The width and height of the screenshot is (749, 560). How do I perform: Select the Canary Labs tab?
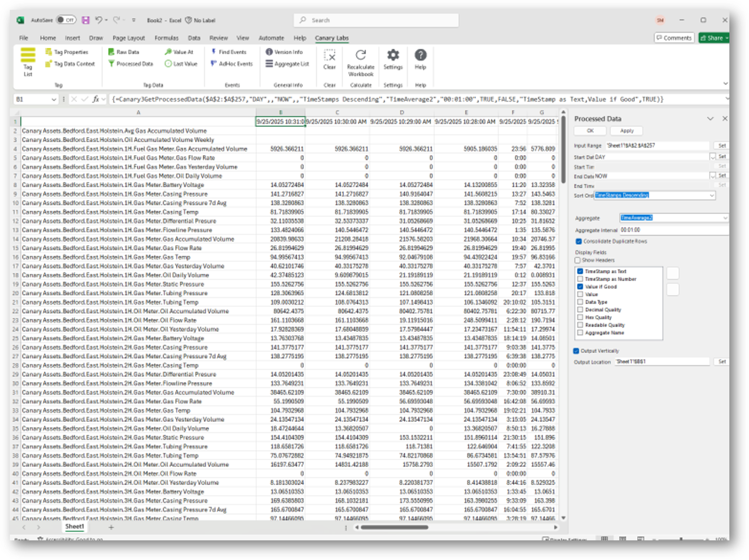(x=331, y=38)
